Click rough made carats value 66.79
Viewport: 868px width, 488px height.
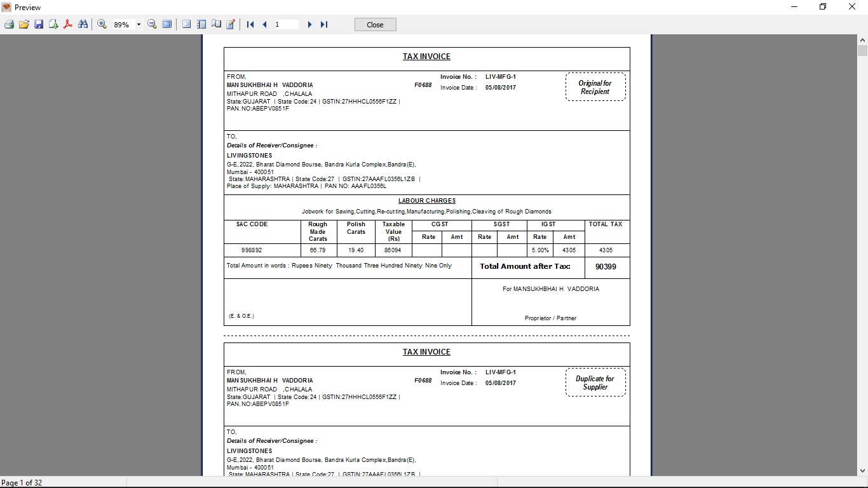tap(318, 250)
